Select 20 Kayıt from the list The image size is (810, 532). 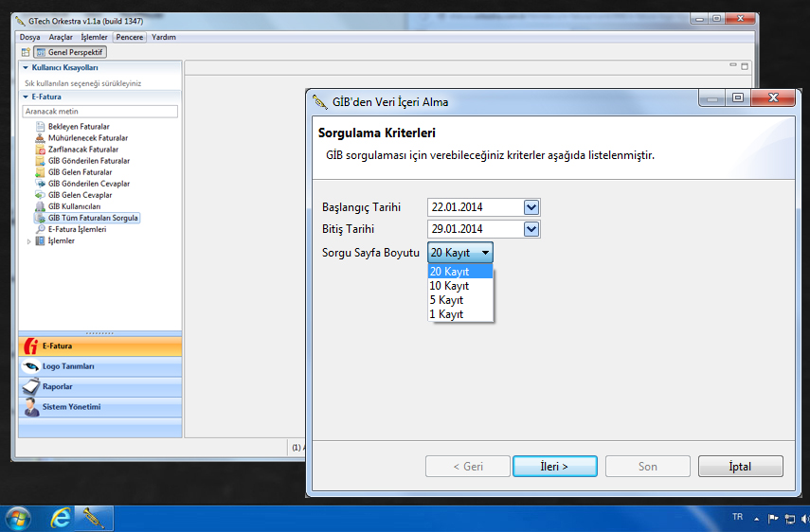pos(460,272)
